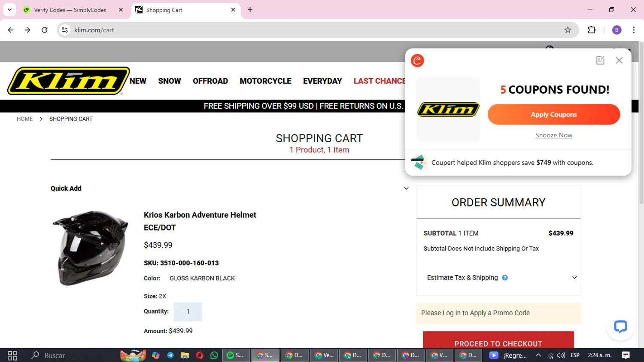Open Windows Start menu
The height and width of the screenshot is (362, 644).
pos(12,356)
